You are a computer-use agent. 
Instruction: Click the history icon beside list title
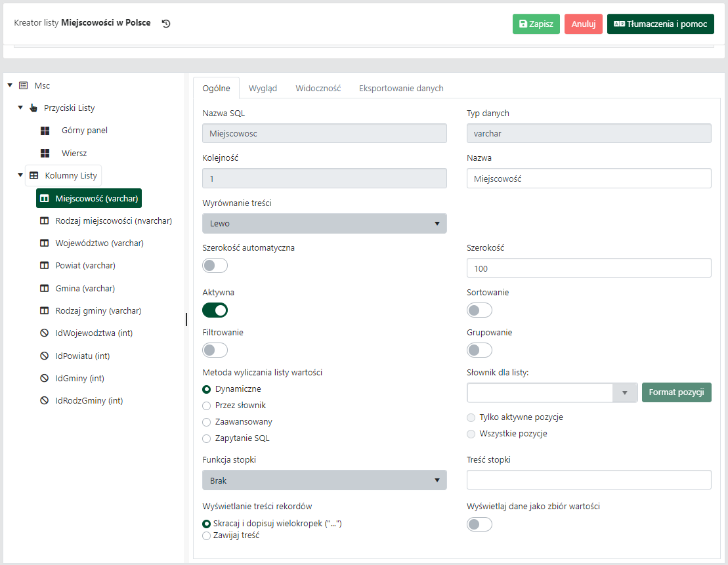[x=166, y=24]
